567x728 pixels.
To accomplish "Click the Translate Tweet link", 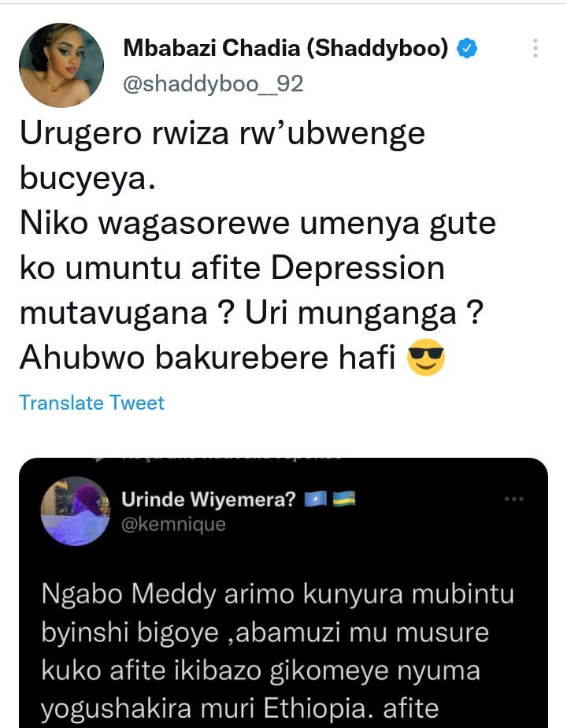I will pos(92,403).
